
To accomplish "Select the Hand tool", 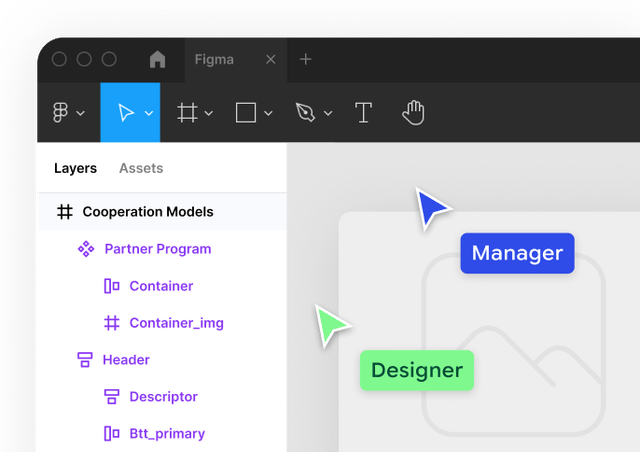I will (413, 113).
